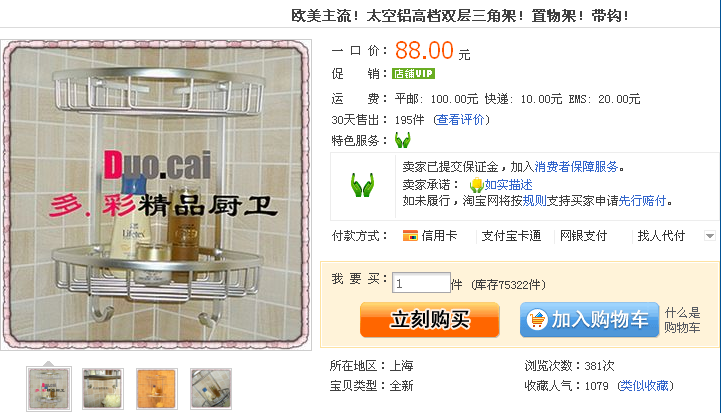
Task: Click the yellow flower 如实描述 icon
Action: tap(476, 185)
